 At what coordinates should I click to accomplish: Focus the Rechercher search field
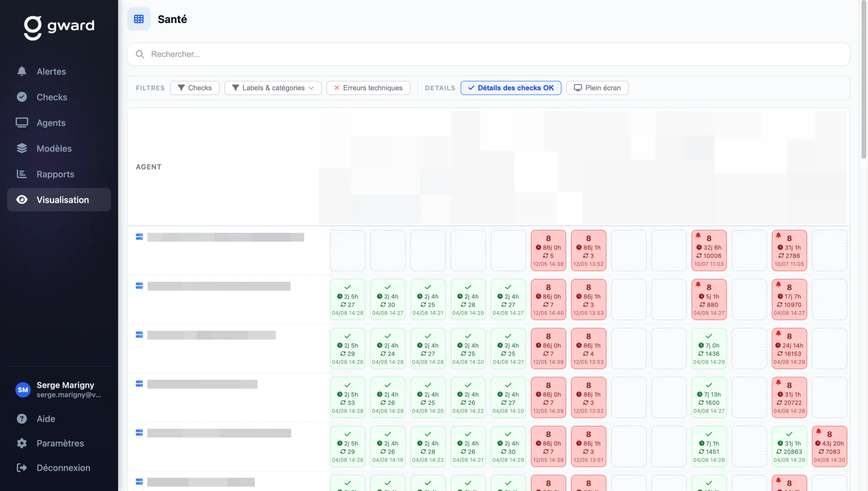[488, 54]
